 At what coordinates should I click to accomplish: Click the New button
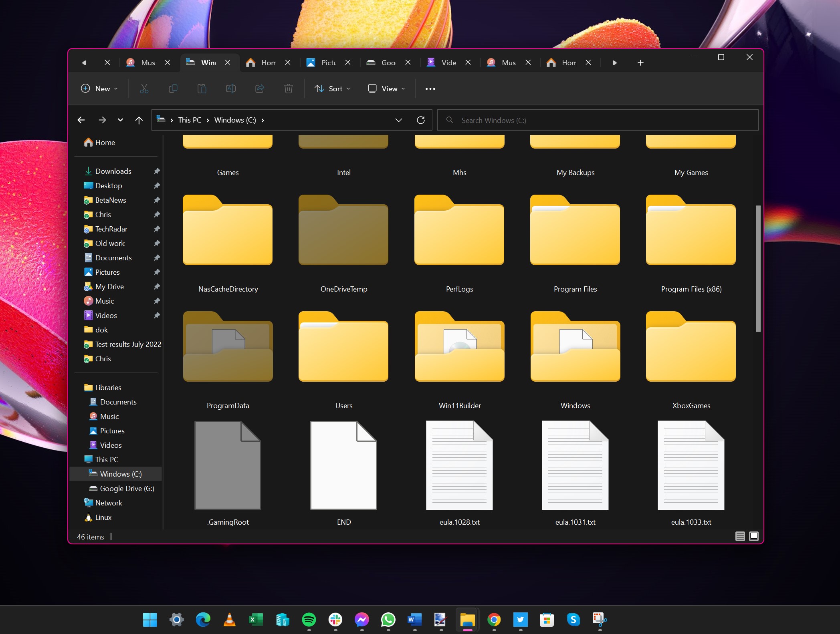(99, 89)
